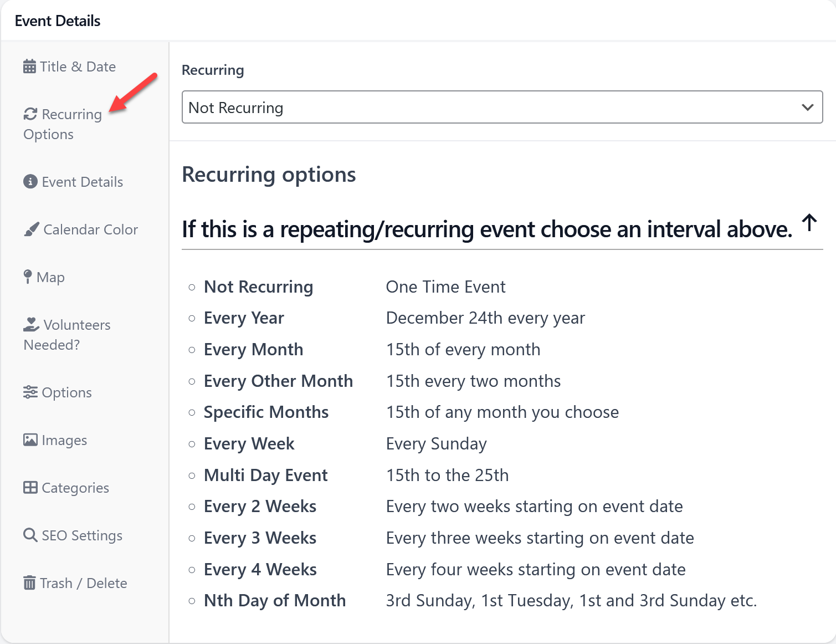Click the map pin icon

click(x=28, y=277)
